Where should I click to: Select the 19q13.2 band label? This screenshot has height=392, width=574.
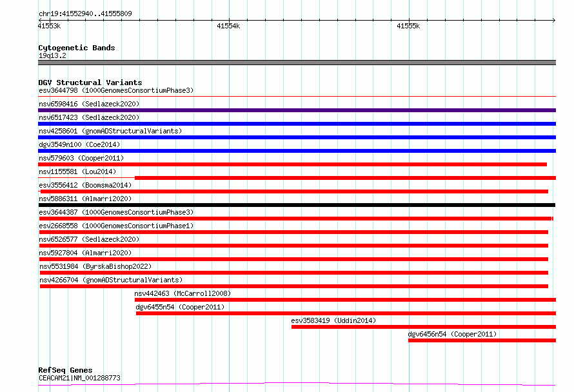point(52,55)
